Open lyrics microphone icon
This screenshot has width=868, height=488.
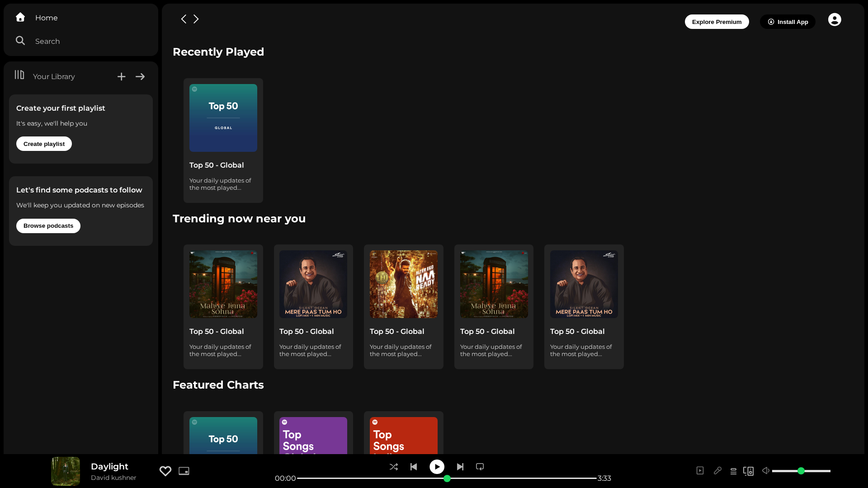point(717,471)
